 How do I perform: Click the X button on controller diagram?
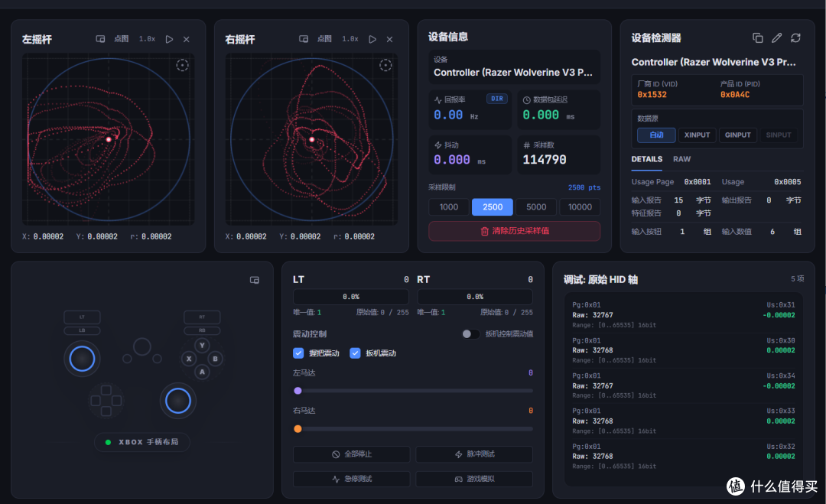pyautogui.click(x=189, y=359)
